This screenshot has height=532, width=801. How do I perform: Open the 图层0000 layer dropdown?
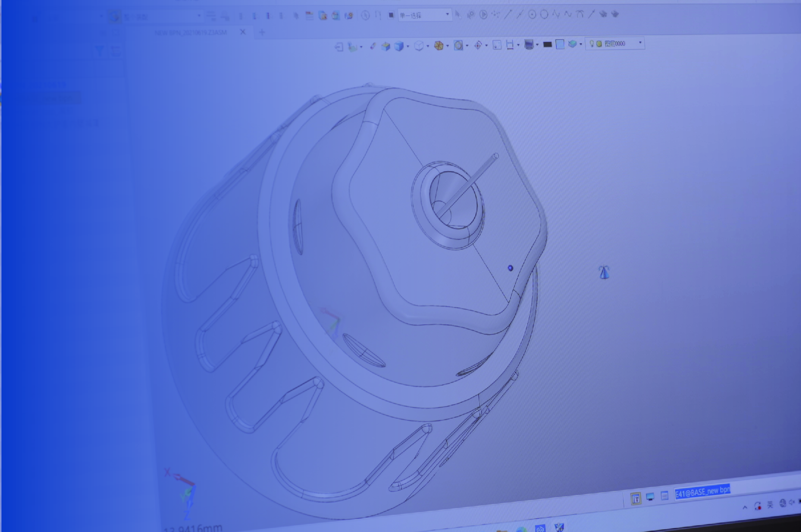[640, 43]
